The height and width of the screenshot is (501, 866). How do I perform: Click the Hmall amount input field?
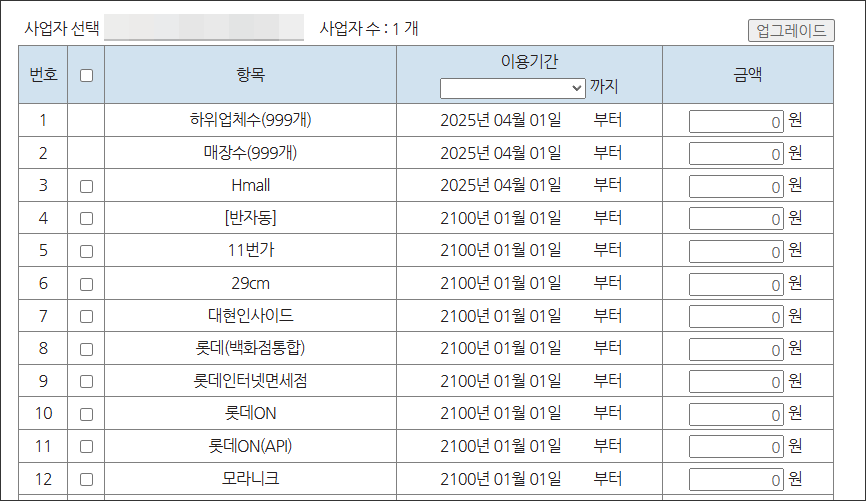[736, 186]
